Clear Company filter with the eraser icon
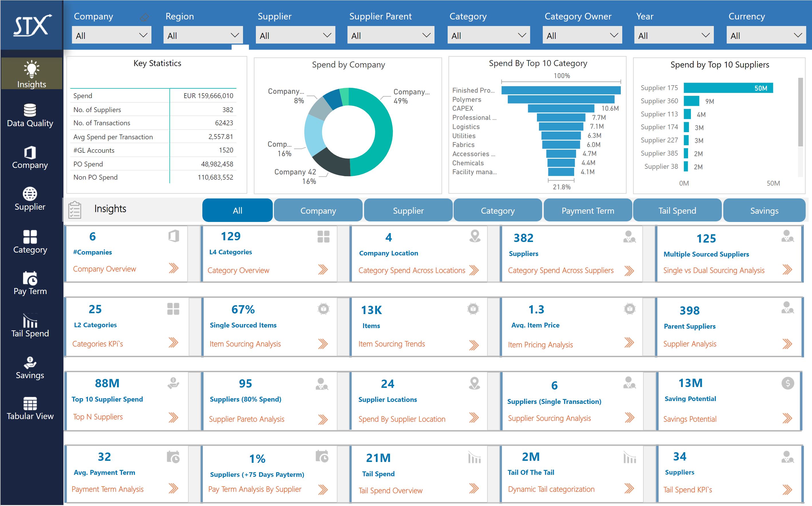The width and height of the screenshot is (812, 506). pos(144,17)
